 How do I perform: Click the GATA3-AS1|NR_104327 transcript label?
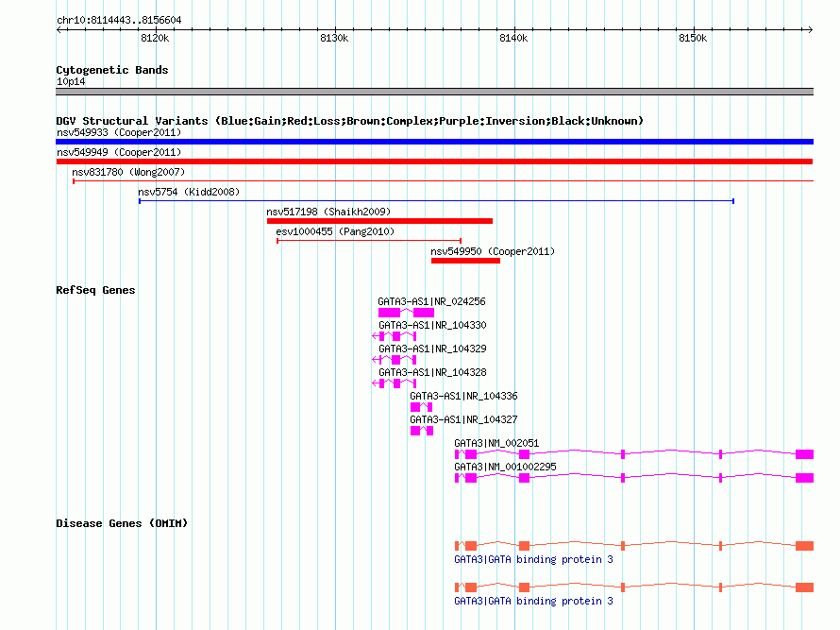pos(463,419)
